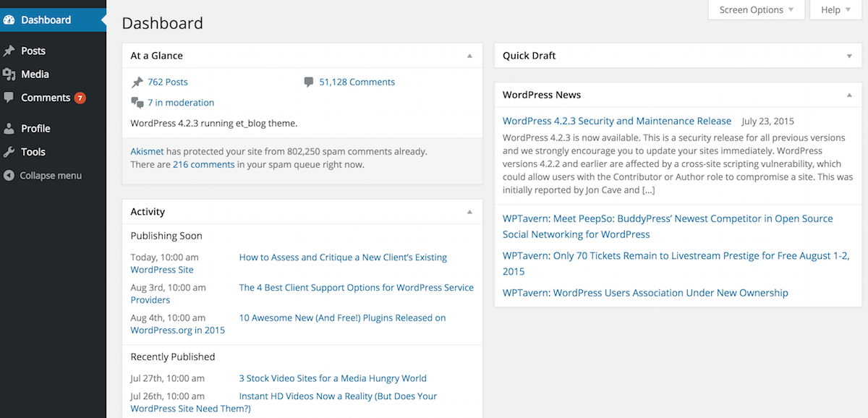868x418 pixels.
Task: Expand the Quick Draft panel
Action: 849,56
